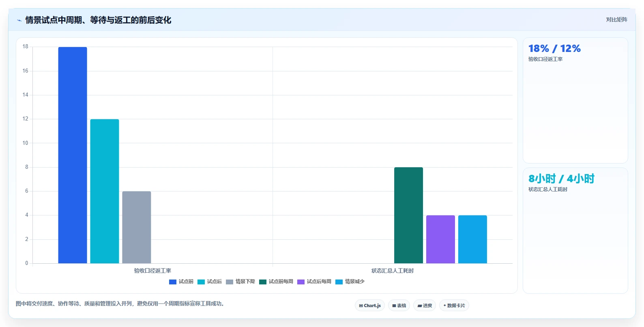Click the dark blue 试点前 bar at 18
This screenshot has width=644, height=327.
73,155
